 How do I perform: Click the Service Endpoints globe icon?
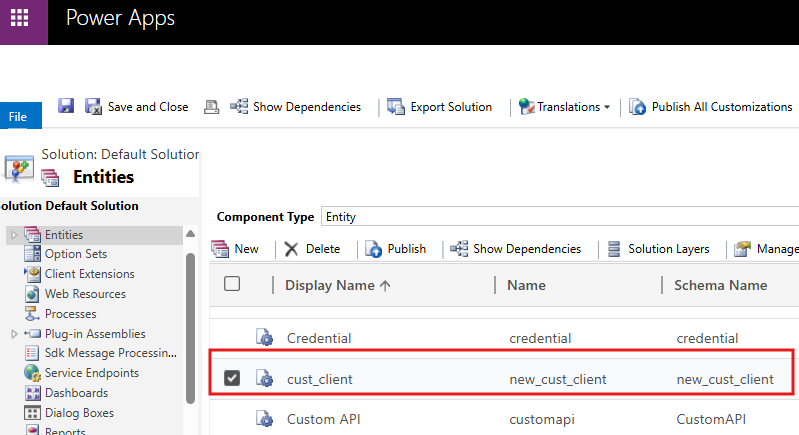tap(32, 373)
